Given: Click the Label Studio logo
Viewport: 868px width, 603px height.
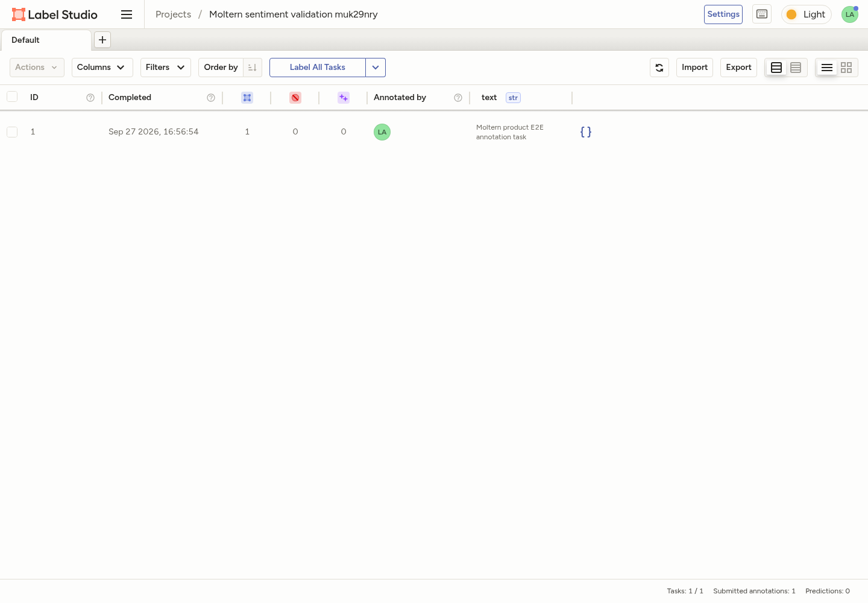Looking at the screenshot, I should tap(55, 14).
